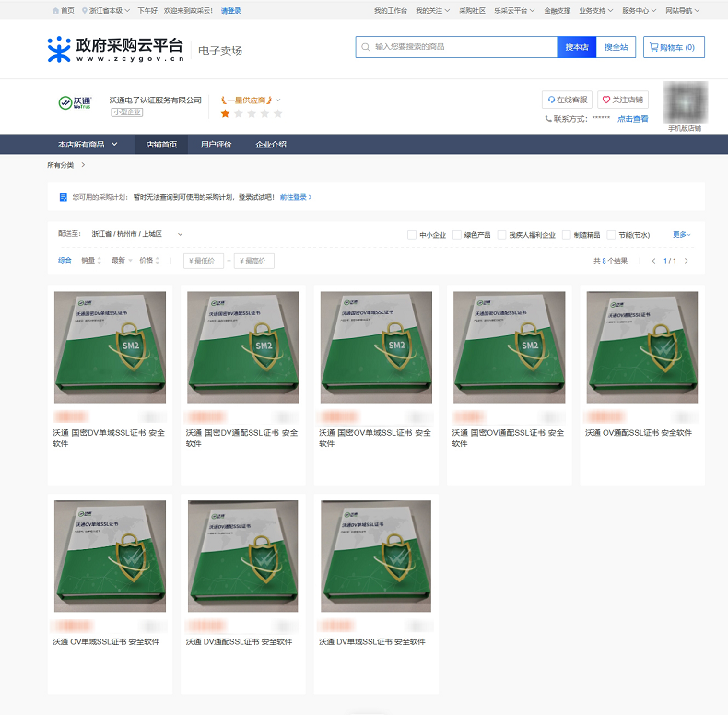Switch to the 用户评价 tab

pyautogui.click(x=217, y=145)
